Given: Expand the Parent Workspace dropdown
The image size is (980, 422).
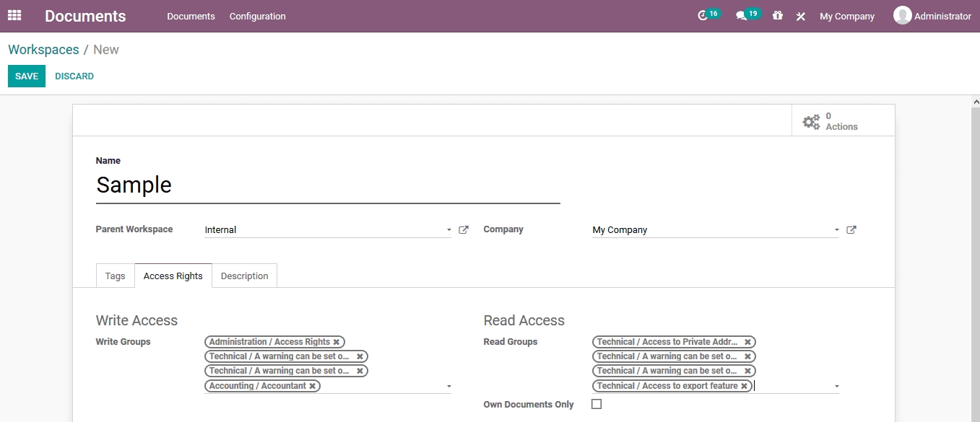Looking at the screenshot, I should pyautogui.click(x=448, y=230).
